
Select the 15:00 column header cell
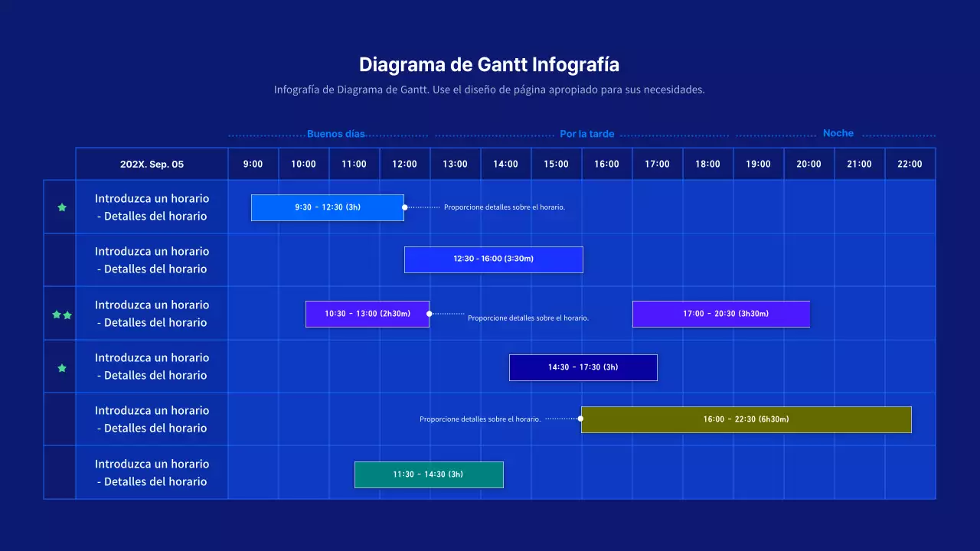[x=556, y=163]
